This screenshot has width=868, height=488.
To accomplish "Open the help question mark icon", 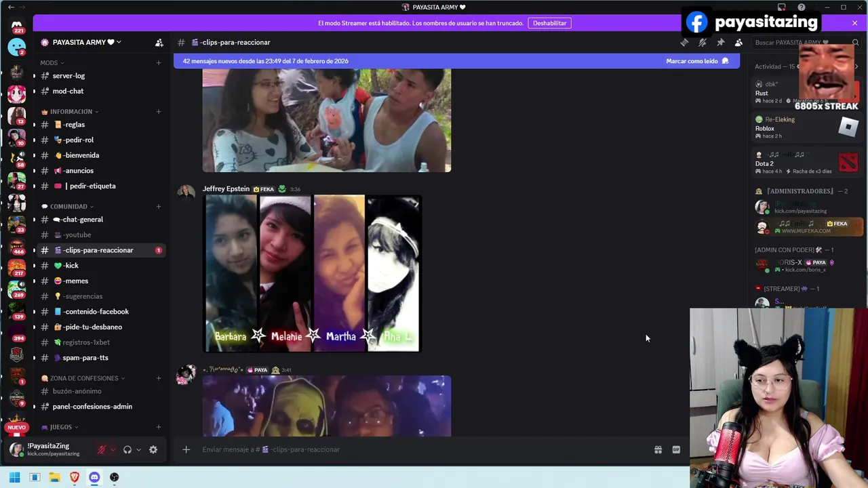I will 802,7.
